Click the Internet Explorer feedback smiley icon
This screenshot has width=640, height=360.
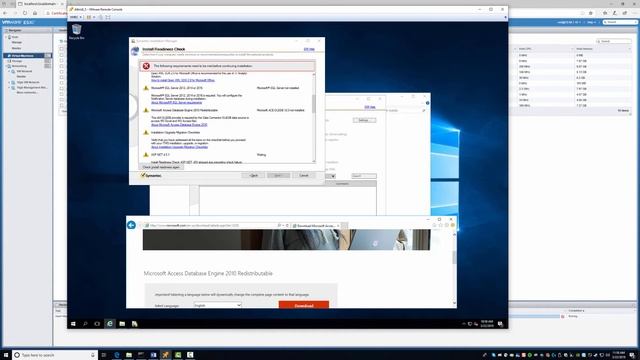point(453,225)
